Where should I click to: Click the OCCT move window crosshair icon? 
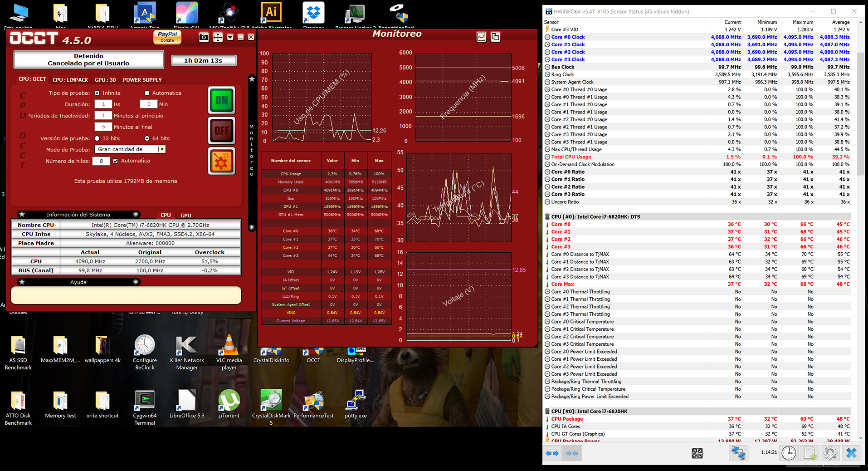click(218, 37)
